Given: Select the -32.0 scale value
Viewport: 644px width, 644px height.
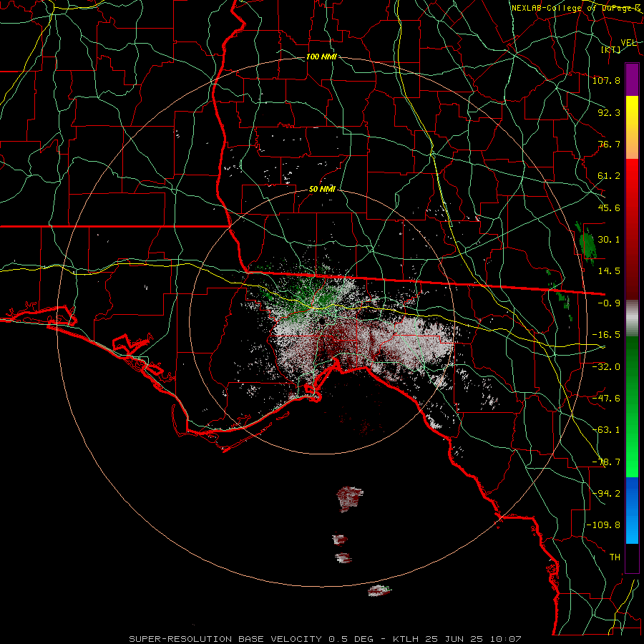Looking at the screenshot, I should pyautogui.click(x=606, y=366).
